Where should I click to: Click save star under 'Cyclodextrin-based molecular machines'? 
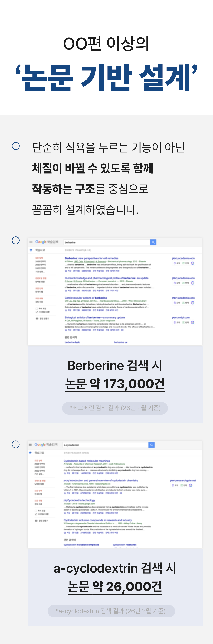(x=65, y=473)
